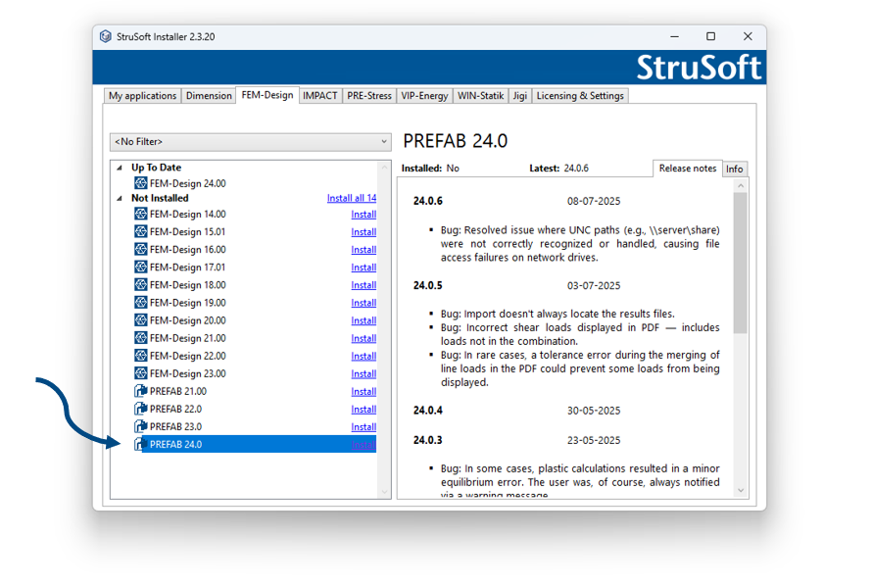The height and width of the screenshot is (588, 873).
Task: Install FEM-Design 20.00
Action: click(364, 320)
